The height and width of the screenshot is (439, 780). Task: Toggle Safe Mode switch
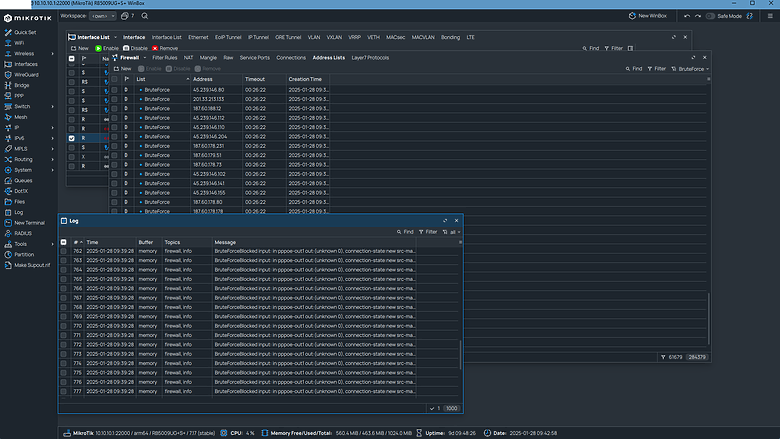click(x=710, y=16)
